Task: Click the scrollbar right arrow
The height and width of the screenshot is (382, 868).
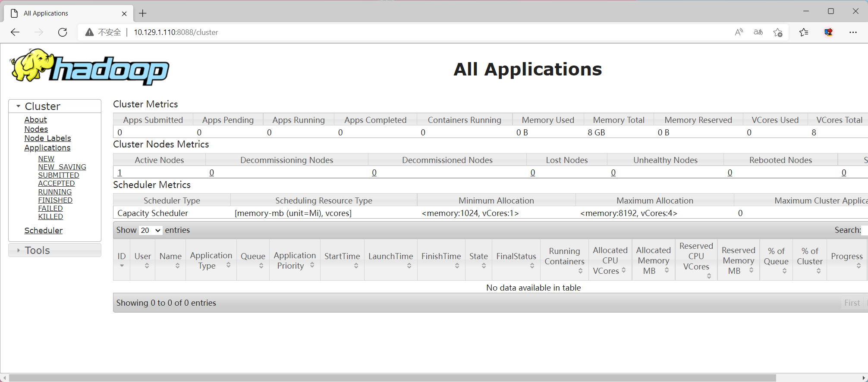Action: 864,378
